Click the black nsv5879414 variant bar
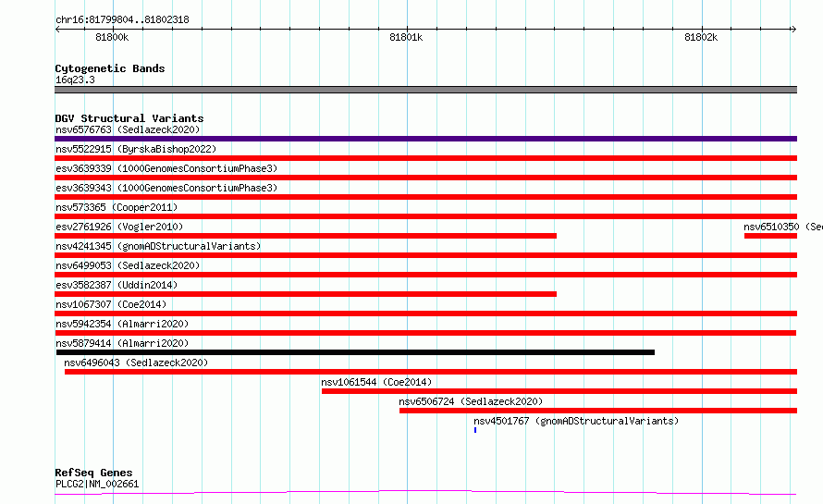This screenshot has height=504, width=823. tap(355, 352)
